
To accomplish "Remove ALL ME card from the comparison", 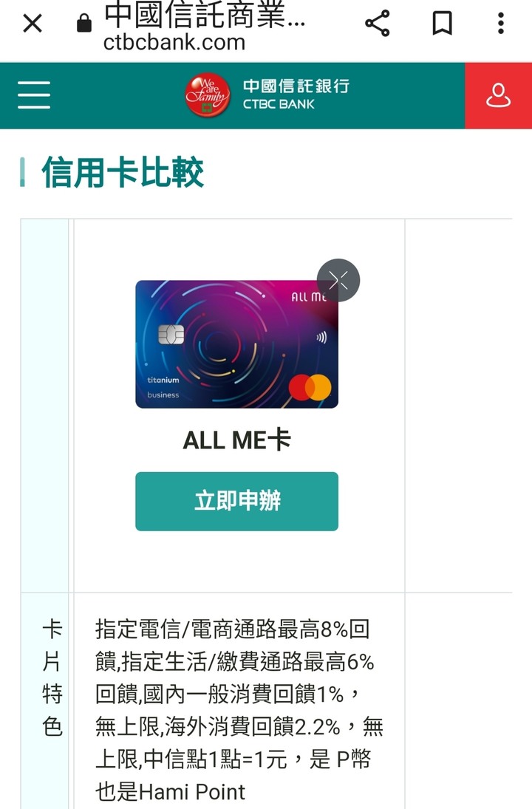I will pyautogui.click(x=338, y=280).
